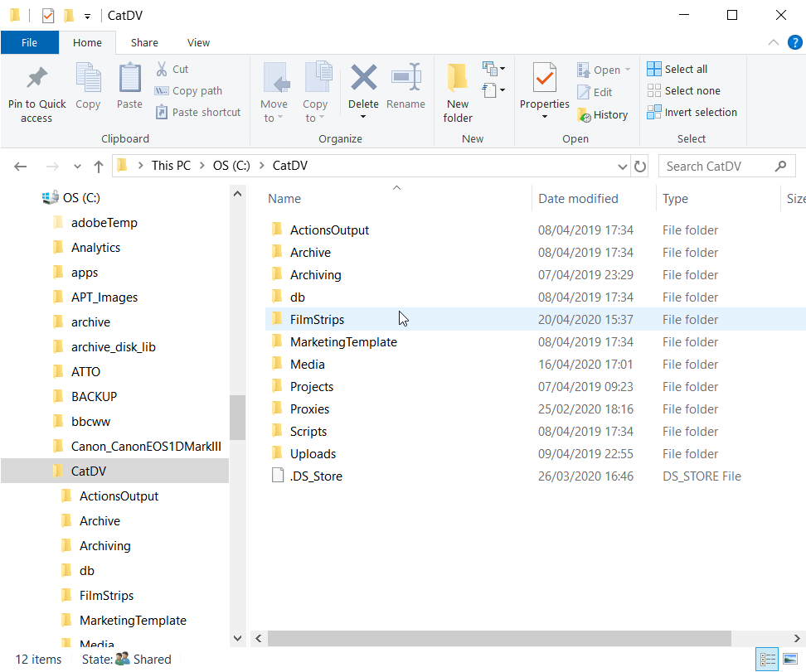Viewport: 806px width, 672px height.
Task: Expand the Open button dropdown arrow
Action: click(628, 70)
